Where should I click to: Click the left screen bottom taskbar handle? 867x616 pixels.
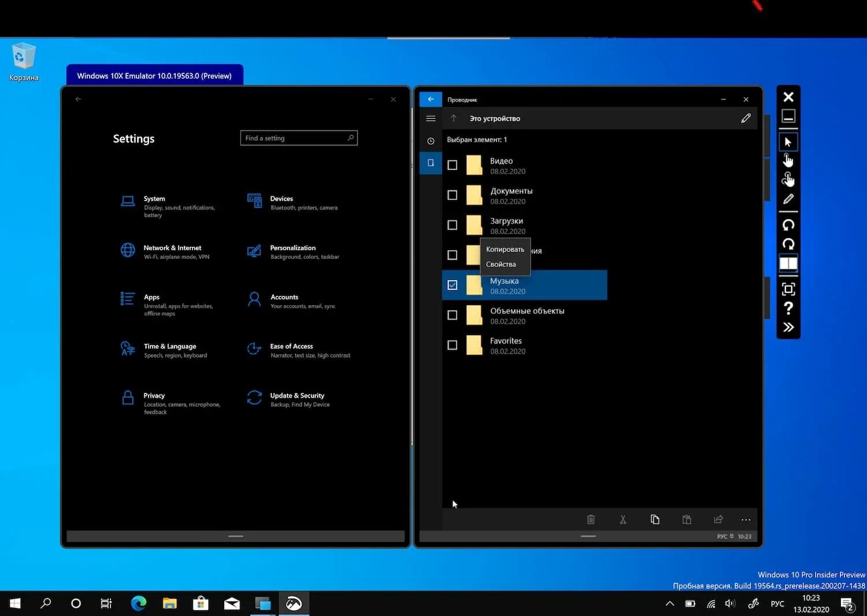236,536
